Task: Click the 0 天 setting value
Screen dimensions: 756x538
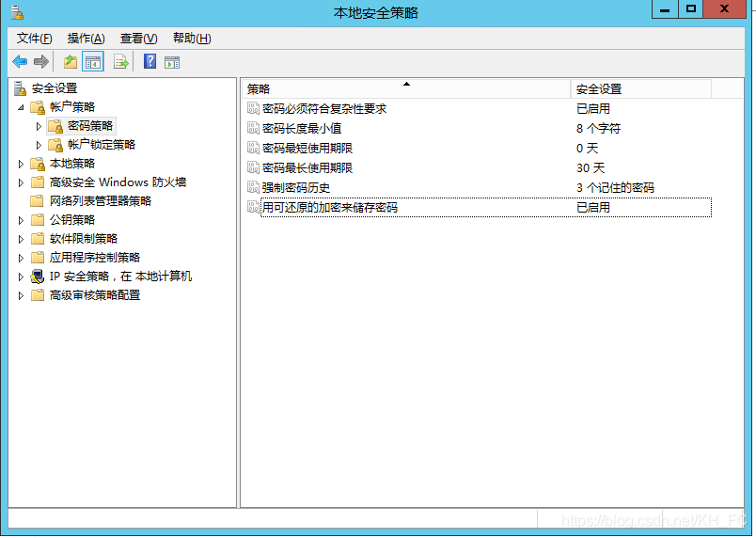Action: [588, 149]
